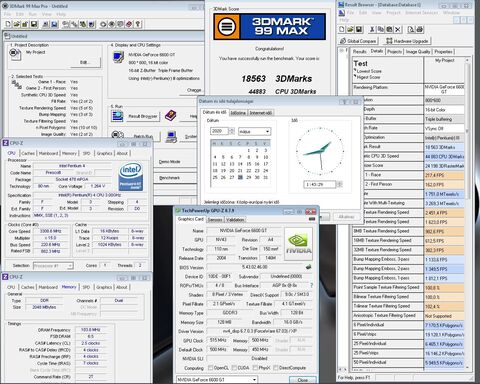Toggle the OpenCL checkbox in GPU-Z
Viewport: 480px width, 384px height.
point(210,368)
